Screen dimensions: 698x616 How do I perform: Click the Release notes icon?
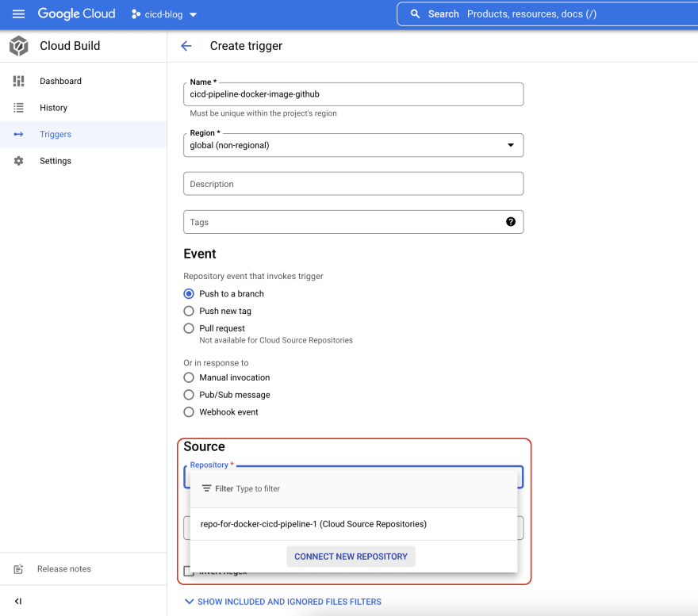coord(18,568)
